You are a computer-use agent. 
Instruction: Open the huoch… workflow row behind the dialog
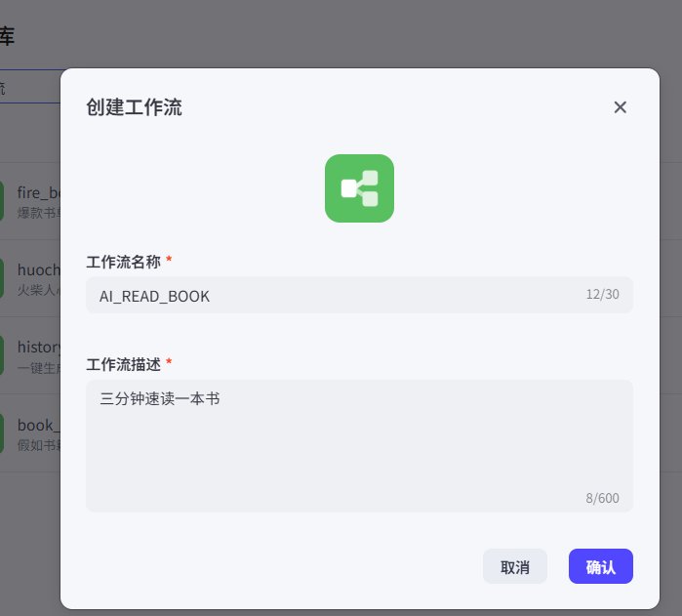coord(30,278)
